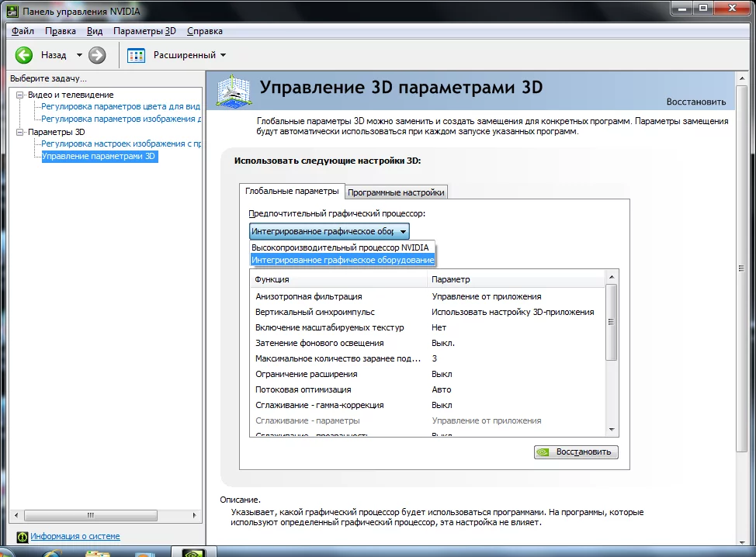This screenshot has width=756, height=557.
Task: Click task tree horizontal scroll left arrow
Action: (16, 515)
